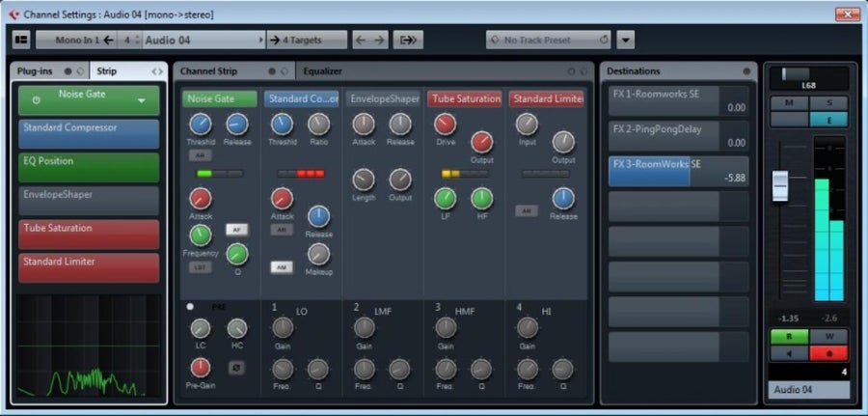Enable the monitor speaker button
This screenshot has width=868, height=416.
click(x=789, y=353)
